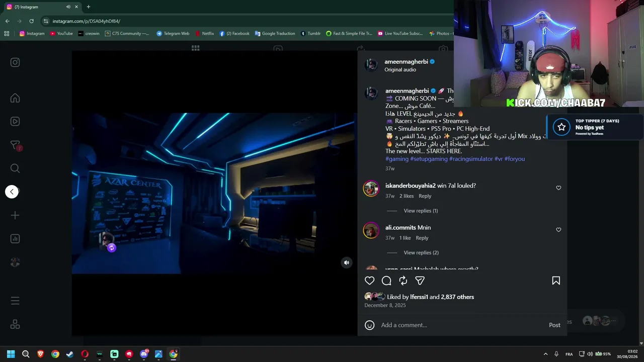Image resolution: width=644 pixels, height=362 pixels.
Task: Go to the previous post with the arrow
Action: [x=12, y=192]
